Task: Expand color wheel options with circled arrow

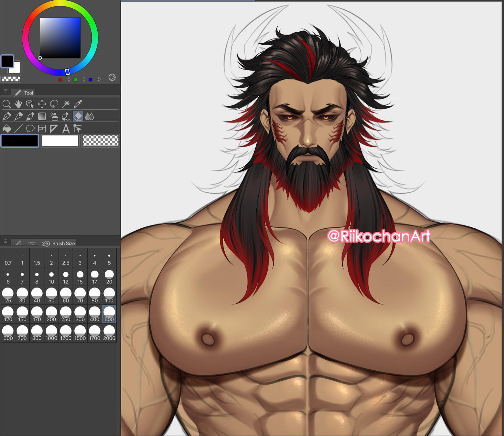Action: [112, 77]
